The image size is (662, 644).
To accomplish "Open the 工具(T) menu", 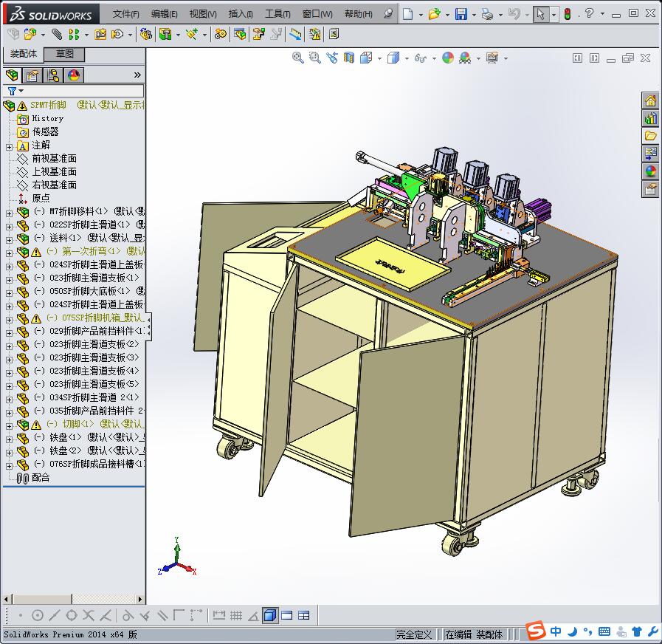I will 277,14.
